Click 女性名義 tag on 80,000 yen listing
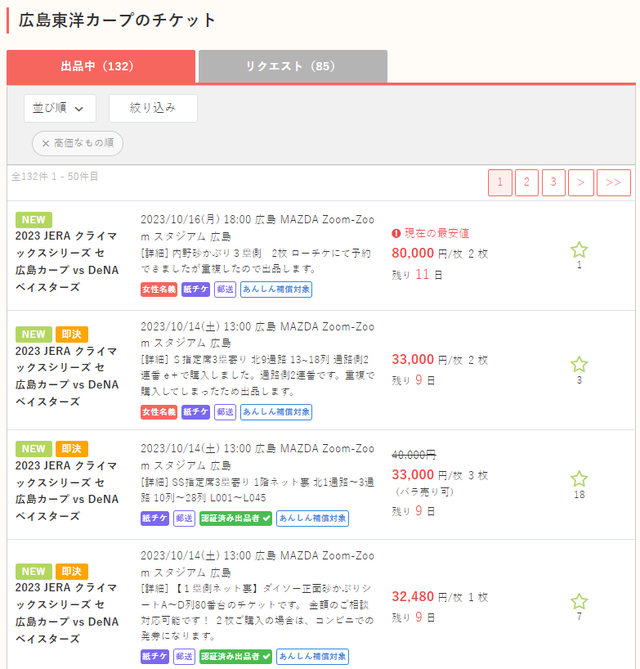The height and width of the screenshot is (669, 640). click(159, 289)
